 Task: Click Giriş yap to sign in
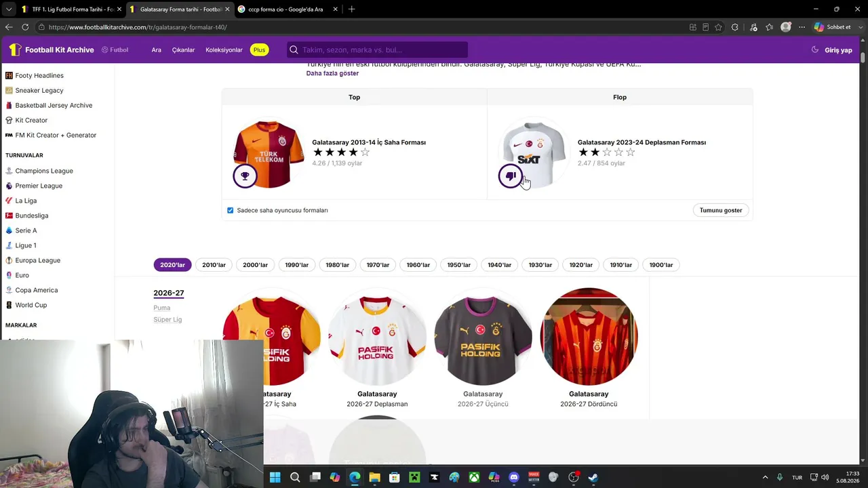pyautogui.click(x=838, y=50)
